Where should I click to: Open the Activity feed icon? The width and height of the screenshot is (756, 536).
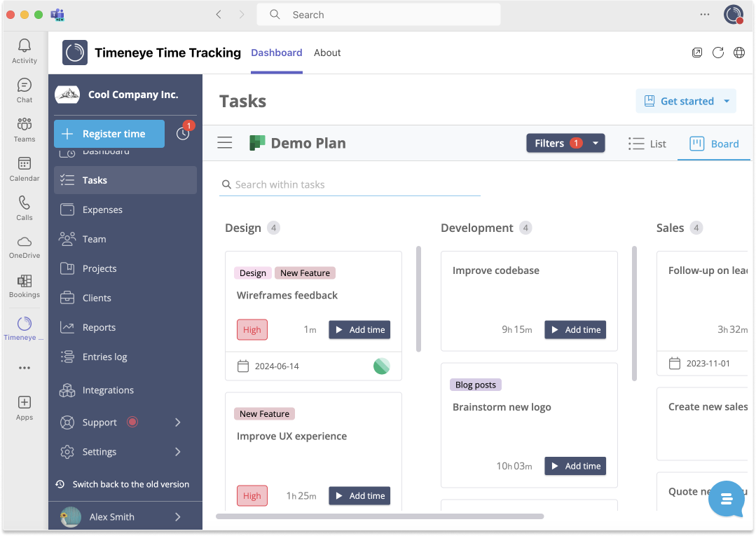point(24,50)
